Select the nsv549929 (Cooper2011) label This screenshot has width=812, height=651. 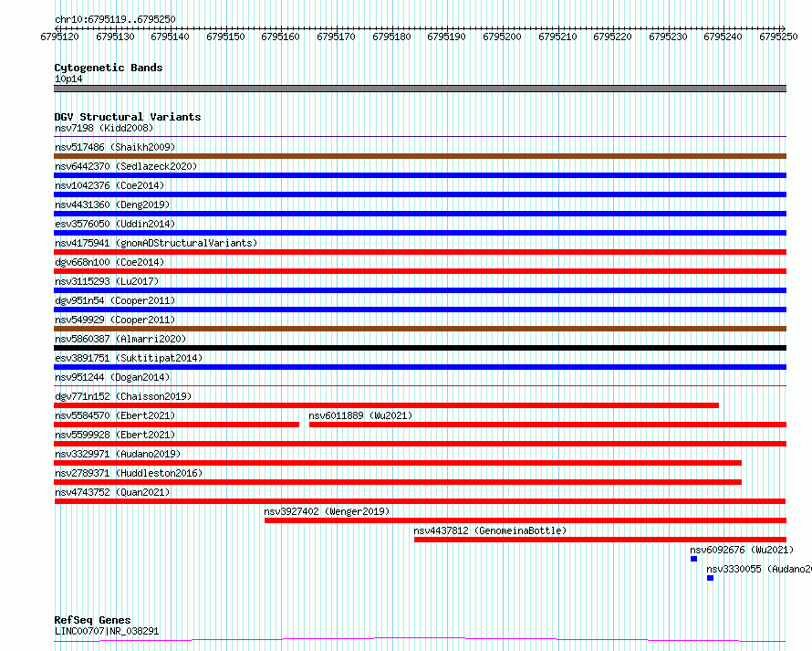115,320
